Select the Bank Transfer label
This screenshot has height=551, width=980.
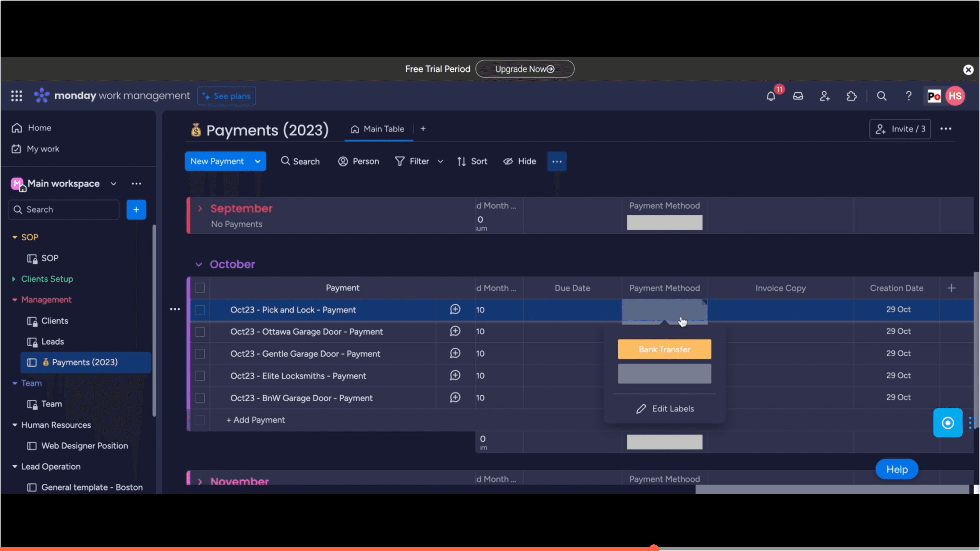664,349
